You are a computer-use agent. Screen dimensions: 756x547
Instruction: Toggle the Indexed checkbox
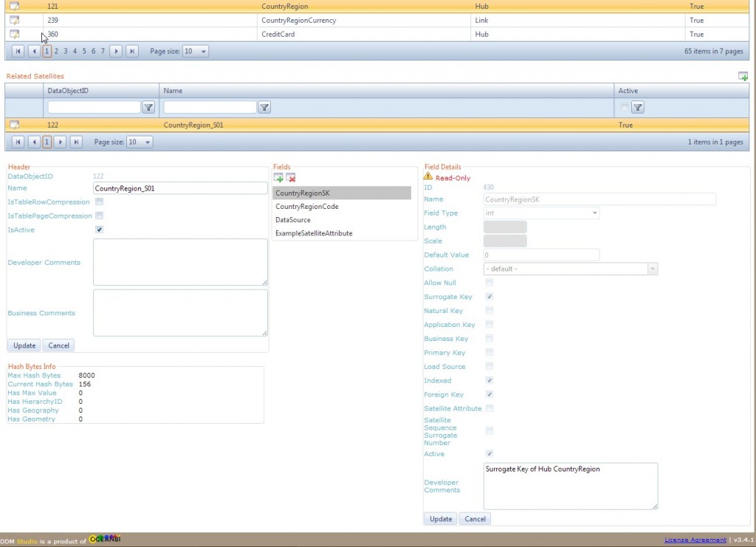tap(489, 380)
